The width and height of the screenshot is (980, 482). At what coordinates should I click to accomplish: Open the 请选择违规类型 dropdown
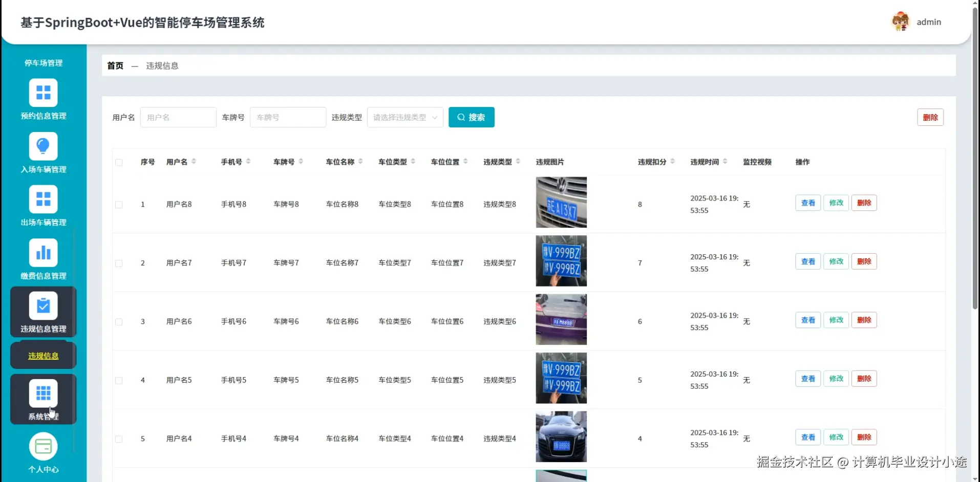pos(404,117)
